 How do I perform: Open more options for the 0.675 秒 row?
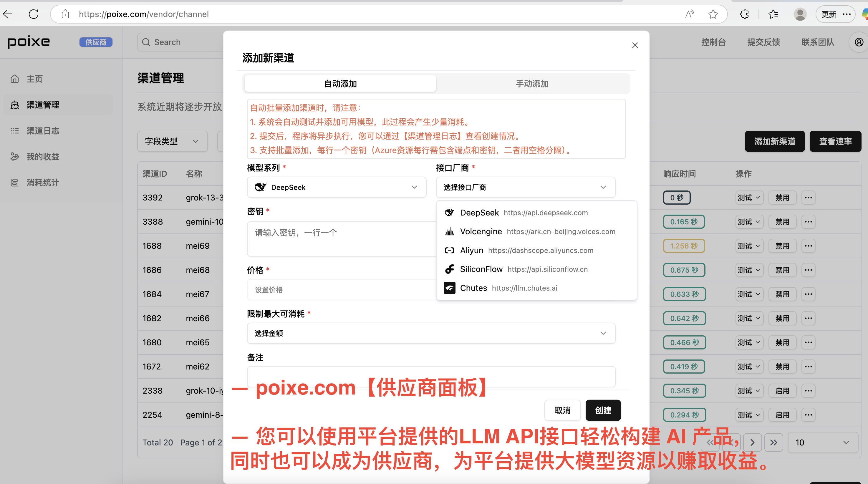(808, 270)
